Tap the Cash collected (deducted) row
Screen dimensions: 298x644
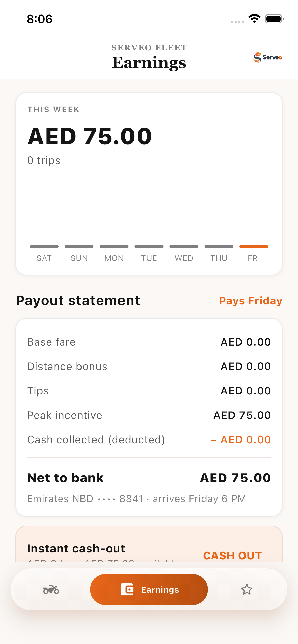149,440
